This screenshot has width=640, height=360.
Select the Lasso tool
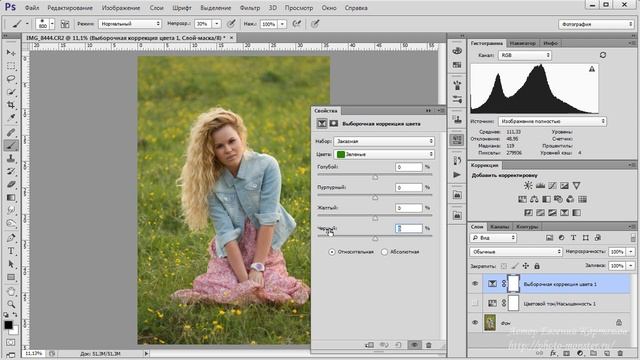(x=11, y=79)
